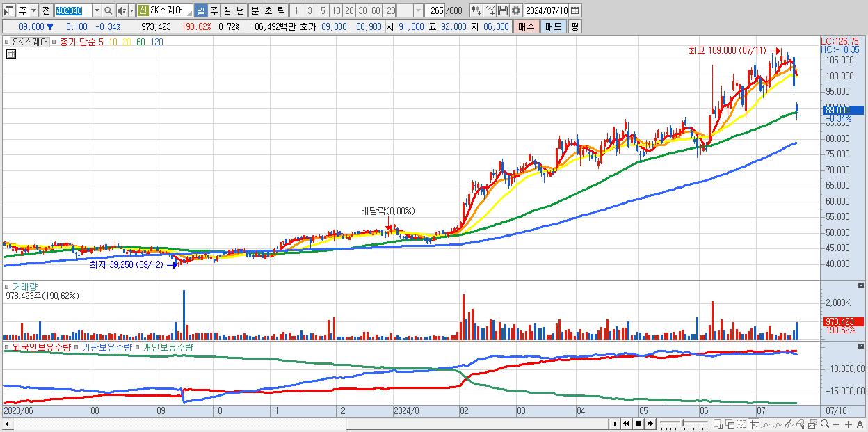Screen dimensions: 868x432
Task: Switch to minute 분 chart
Action: [x=255, y=10]
